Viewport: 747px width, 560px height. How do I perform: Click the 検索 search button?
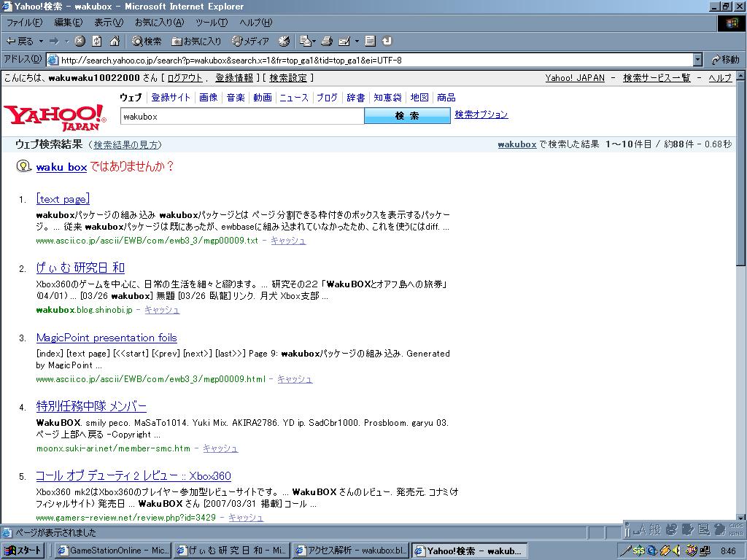coord(407,116)
